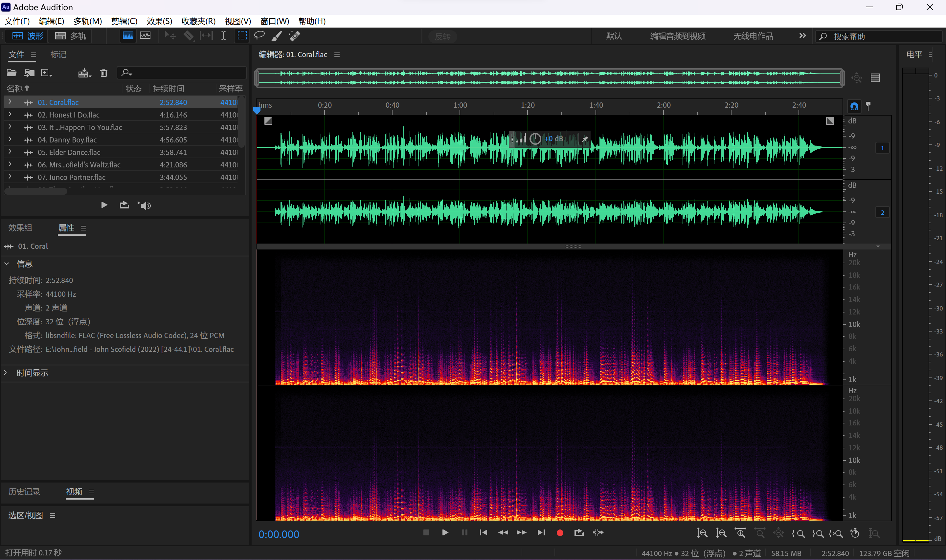Delete selected file with trash icon

(104, 73)
